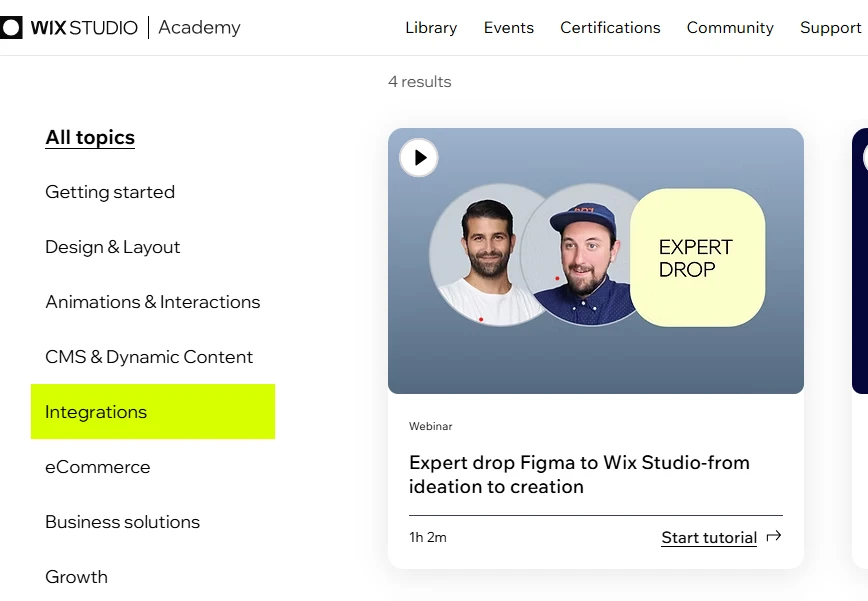
Task: Open the Community nav item
Action: [x=730, y=28]
